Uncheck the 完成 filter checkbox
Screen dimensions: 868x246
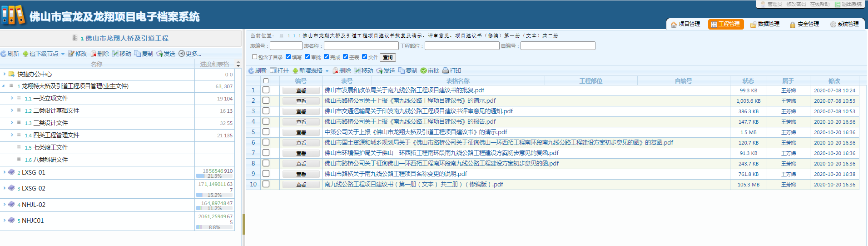(x=327, y=57)
